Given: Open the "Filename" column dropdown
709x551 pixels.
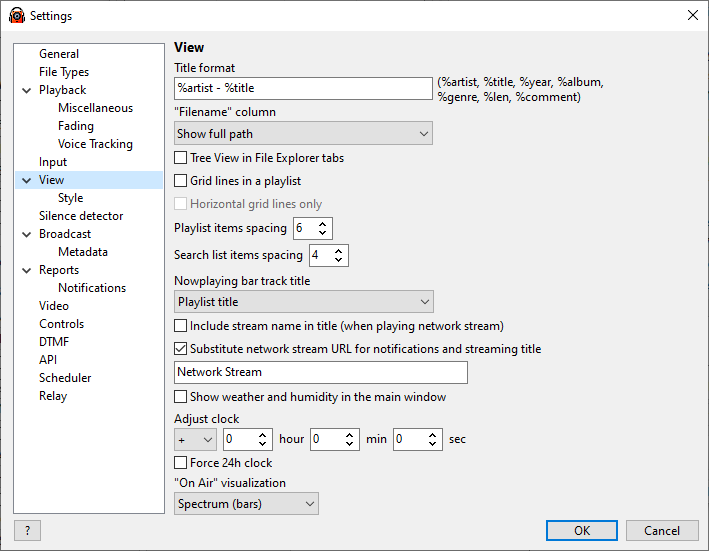Looking at the screenshot, I should (x=303, y=133).
